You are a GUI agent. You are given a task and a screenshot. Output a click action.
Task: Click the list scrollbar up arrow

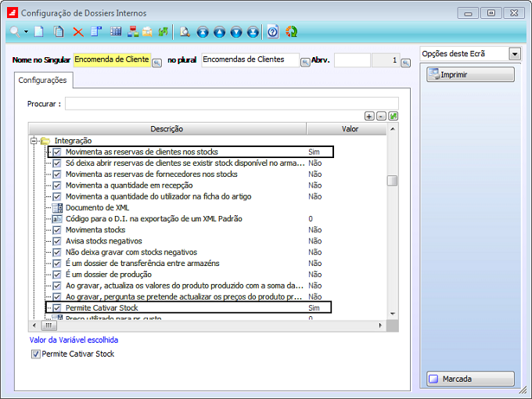coord(393,129)
